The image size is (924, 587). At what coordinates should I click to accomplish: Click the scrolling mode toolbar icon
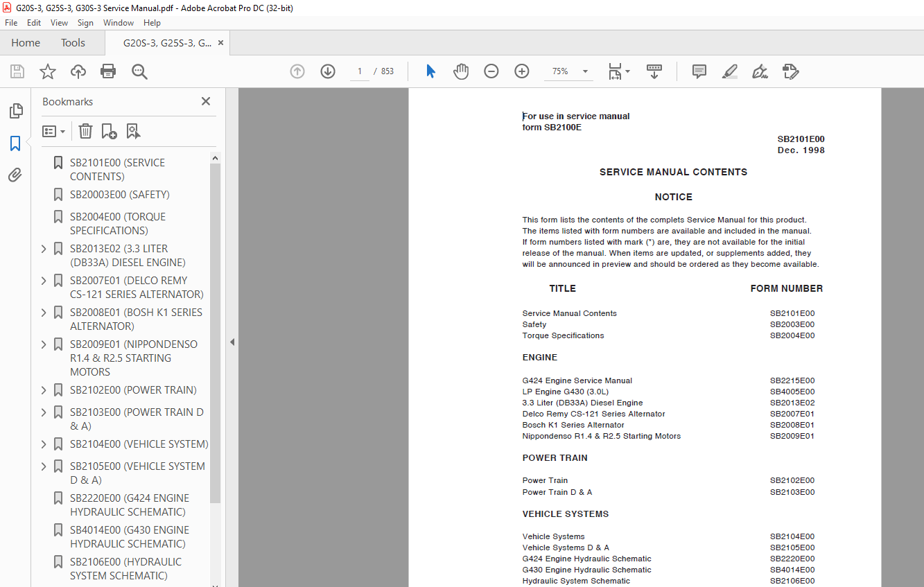click(654, 71)
